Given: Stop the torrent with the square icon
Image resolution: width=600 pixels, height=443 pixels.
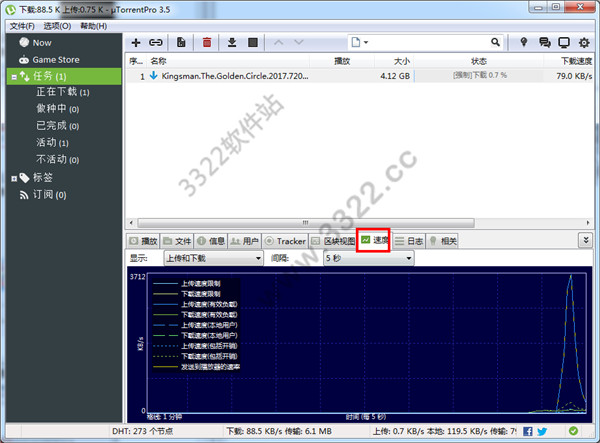Looking at the screenshot, I should 253,42.
